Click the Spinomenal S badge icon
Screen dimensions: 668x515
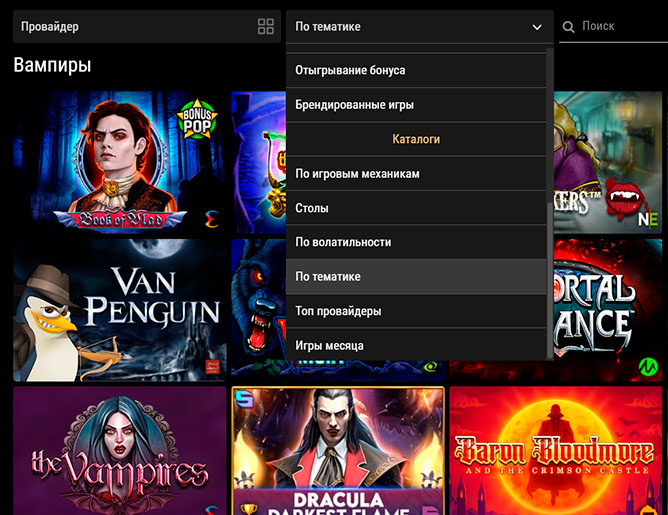pyautogui.click(x=245, y=401)
